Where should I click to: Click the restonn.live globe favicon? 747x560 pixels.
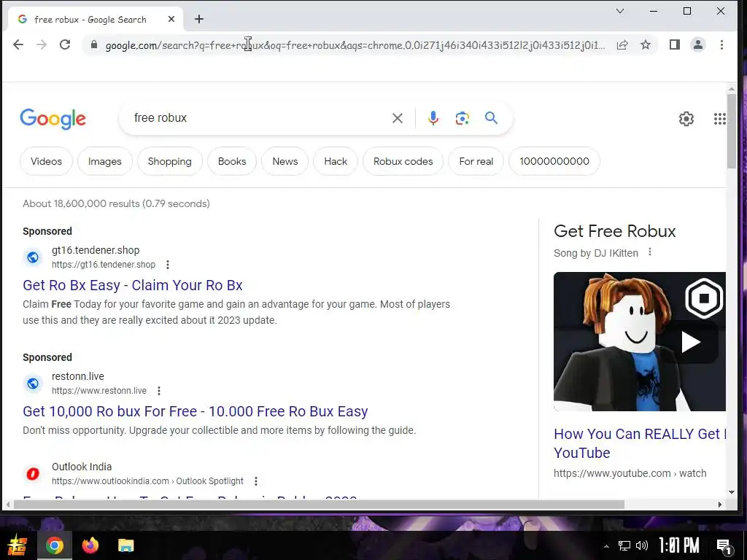(x=33, y=384)
